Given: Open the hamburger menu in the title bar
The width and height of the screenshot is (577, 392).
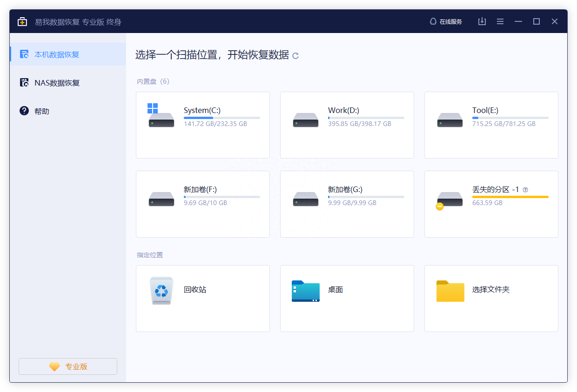Looking at the screenshot, I should (500, 21).
